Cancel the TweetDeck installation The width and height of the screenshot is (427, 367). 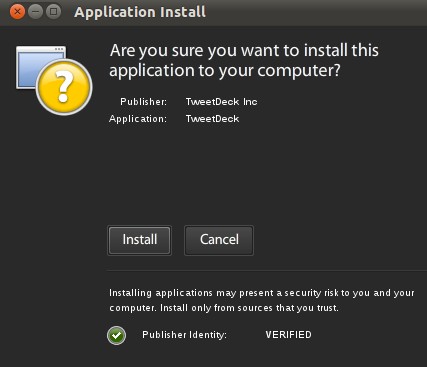click(219, 240)
